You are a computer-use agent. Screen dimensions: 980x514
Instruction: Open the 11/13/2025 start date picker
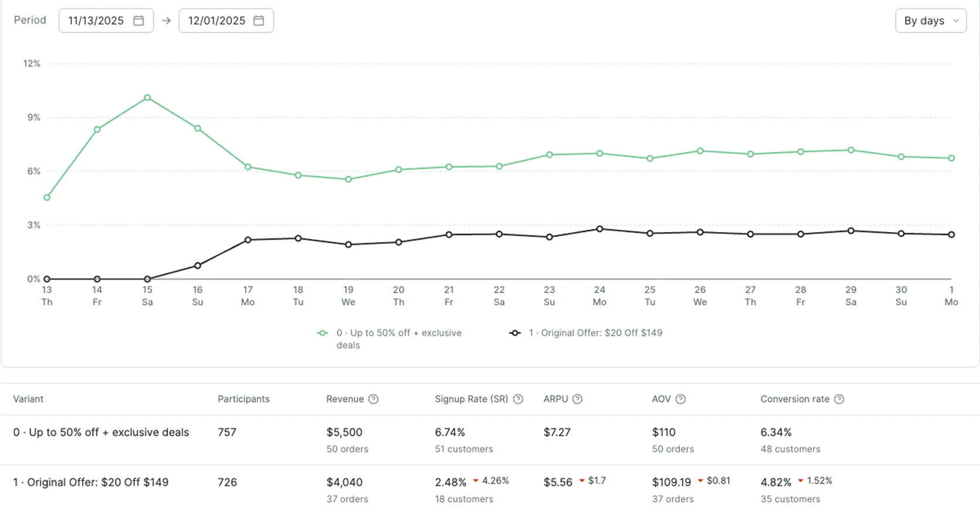point(97,21)
